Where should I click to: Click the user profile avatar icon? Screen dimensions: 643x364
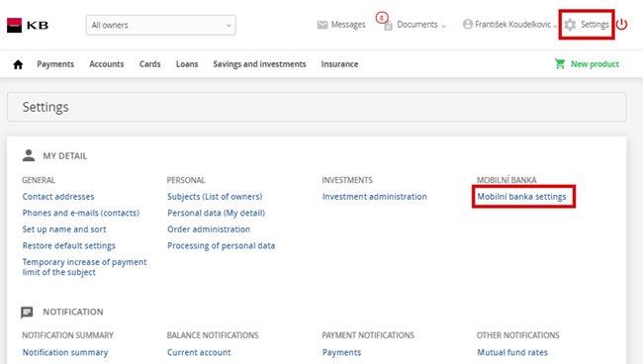coord(468,24)
